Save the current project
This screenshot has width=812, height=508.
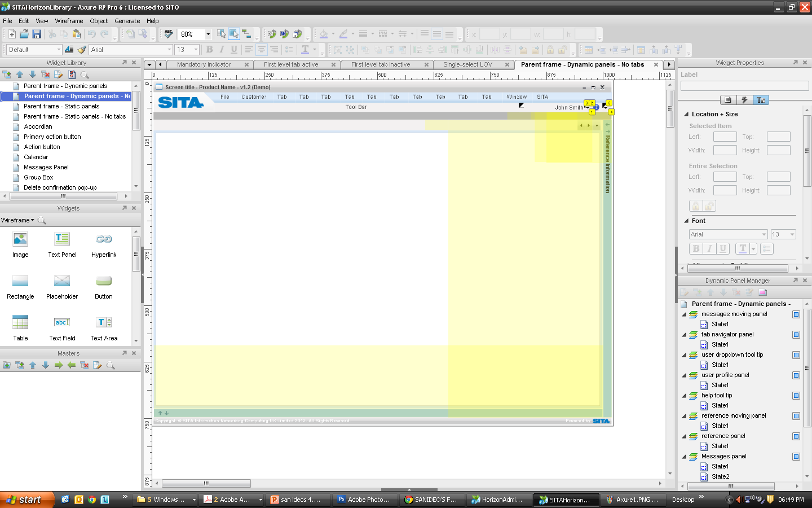click(x=37, y=33)
